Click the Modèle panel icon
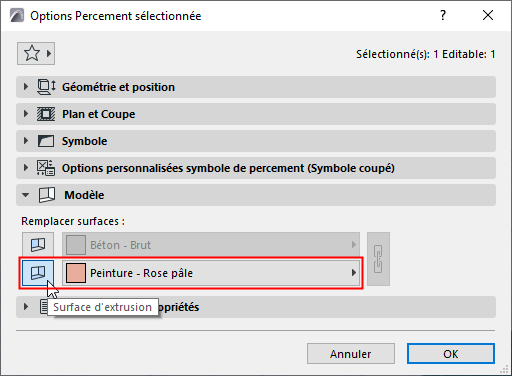The width and height of the screenshot is (512, 376). (47, 195)
